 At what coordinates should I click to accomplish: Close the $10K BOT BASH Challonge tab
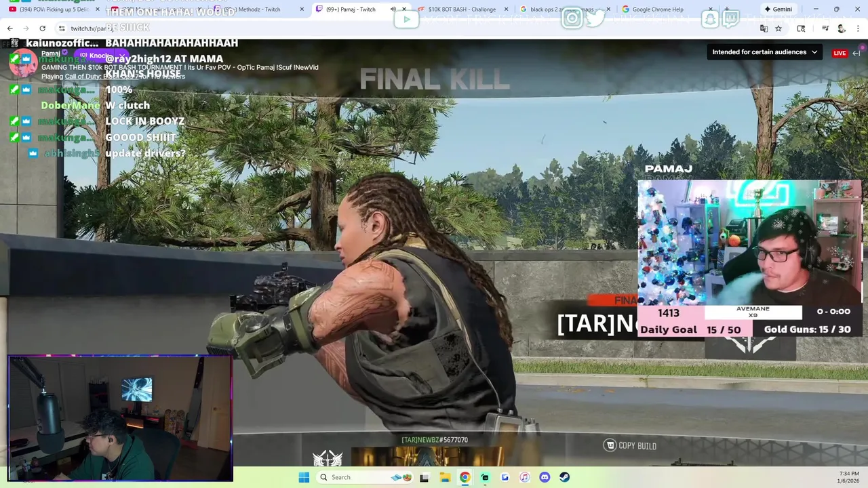pos(506,9)
